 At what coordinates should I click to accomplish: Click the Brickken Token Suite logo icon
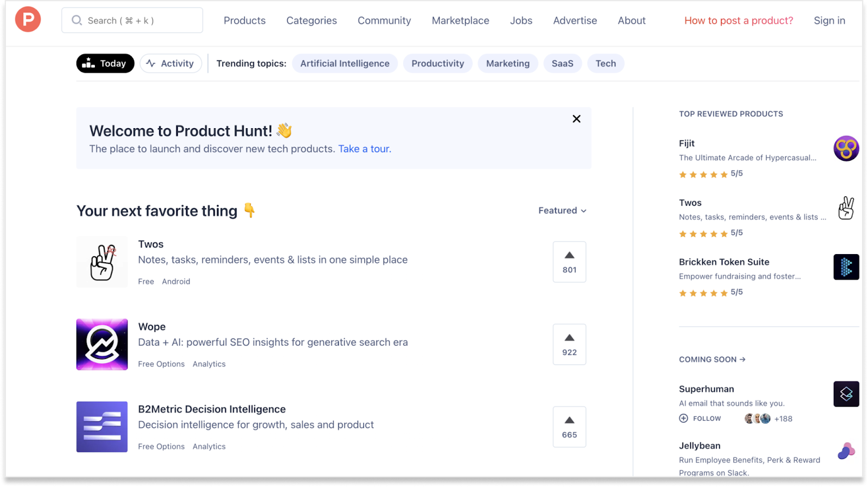pyautogui.click(x=846, y=267)
